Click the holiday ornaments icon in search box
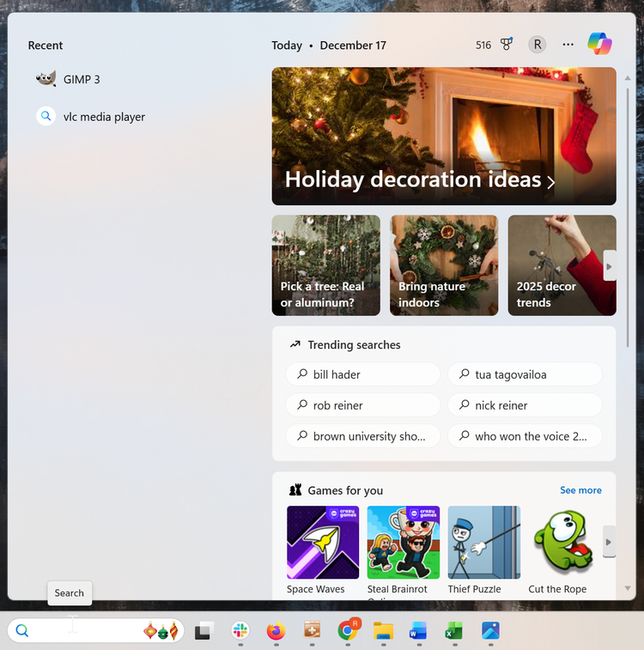 click(161, 630)
